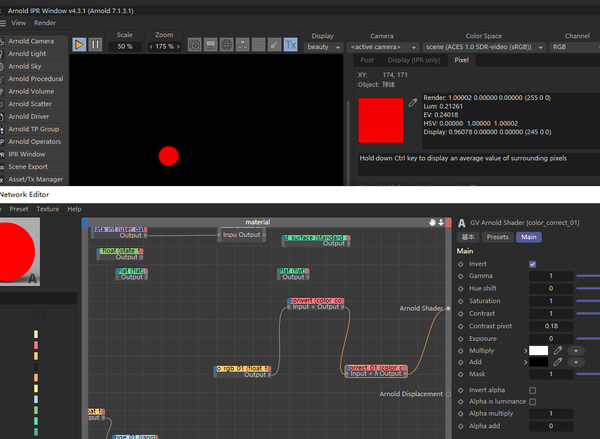Decrease zoom with left arrow beside 175 %
Screen dimensions: 600x439
pos(151,47)
